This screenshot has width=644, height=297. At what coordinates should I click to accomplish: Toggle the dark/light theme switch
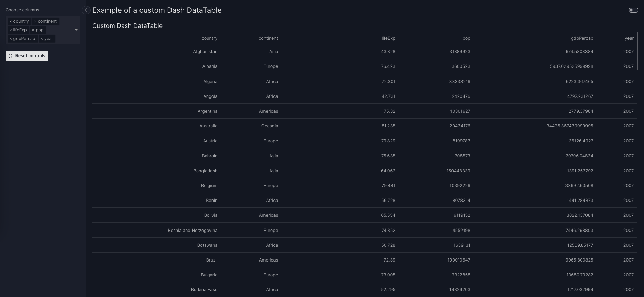tap(633, 10)
